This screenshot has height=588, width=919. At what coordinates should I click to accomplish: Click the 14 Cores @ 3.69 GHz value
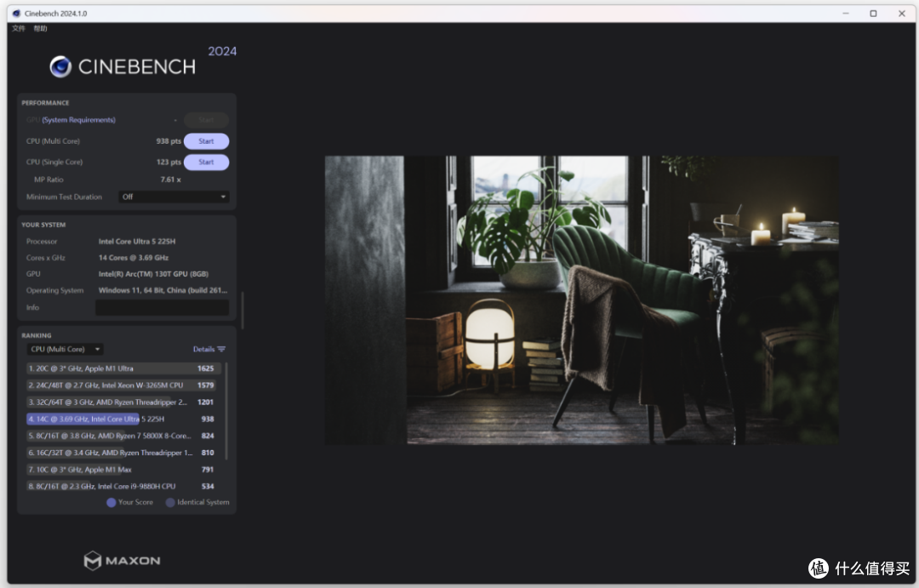133,258
